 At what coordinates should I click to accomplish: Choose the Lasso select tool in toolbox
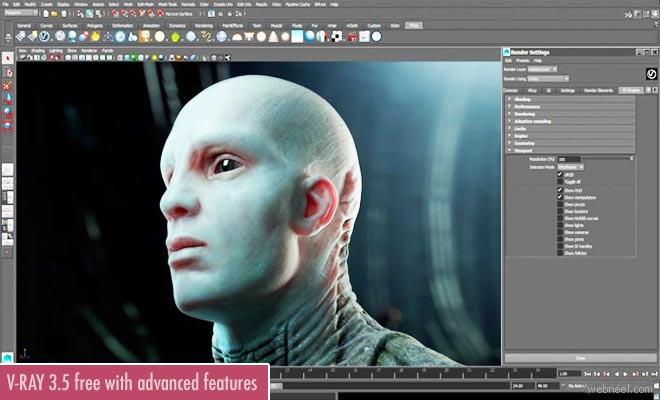tap(8, 72)
